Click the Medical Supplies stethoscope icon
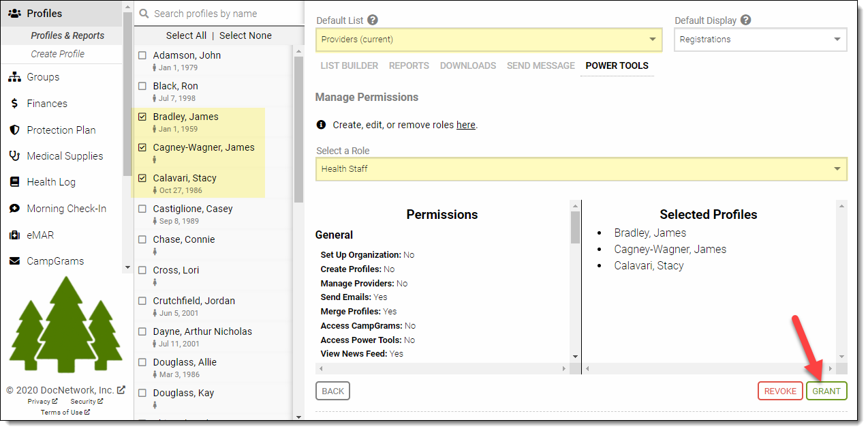The height and width of the screenshot is (431, 868). (14, 156)
